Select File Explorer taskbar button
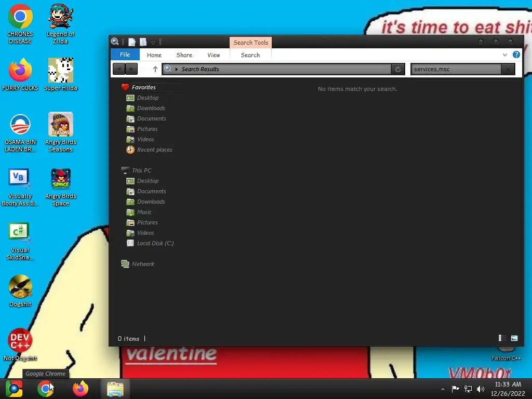The image size is (532, 399). click(115, 389)
